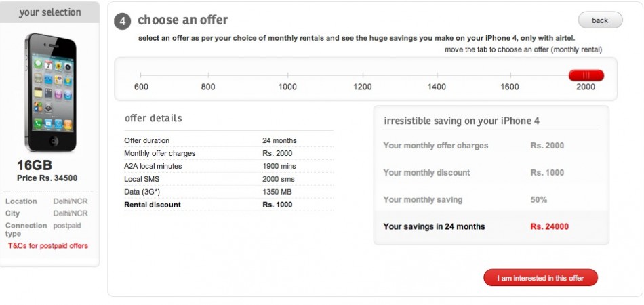Click the back button

click(600, 20)
